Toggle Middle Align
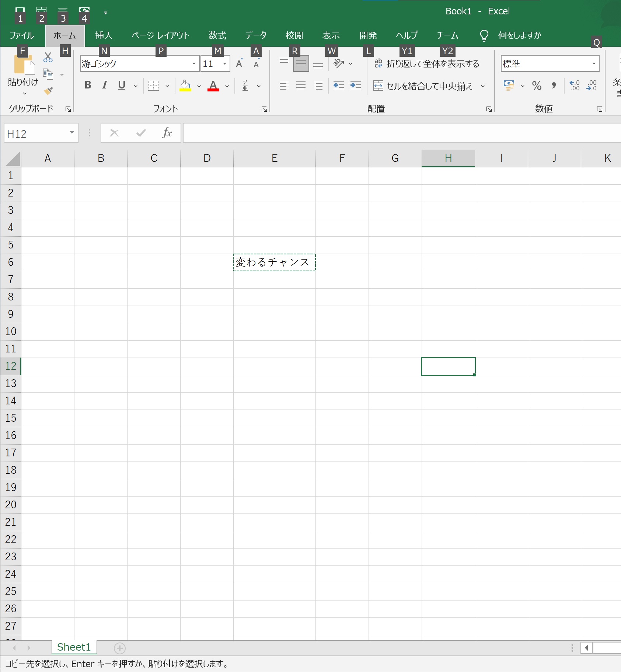Image resolution: width=621 pixels, height=672 pixels. tap(301, 63)
